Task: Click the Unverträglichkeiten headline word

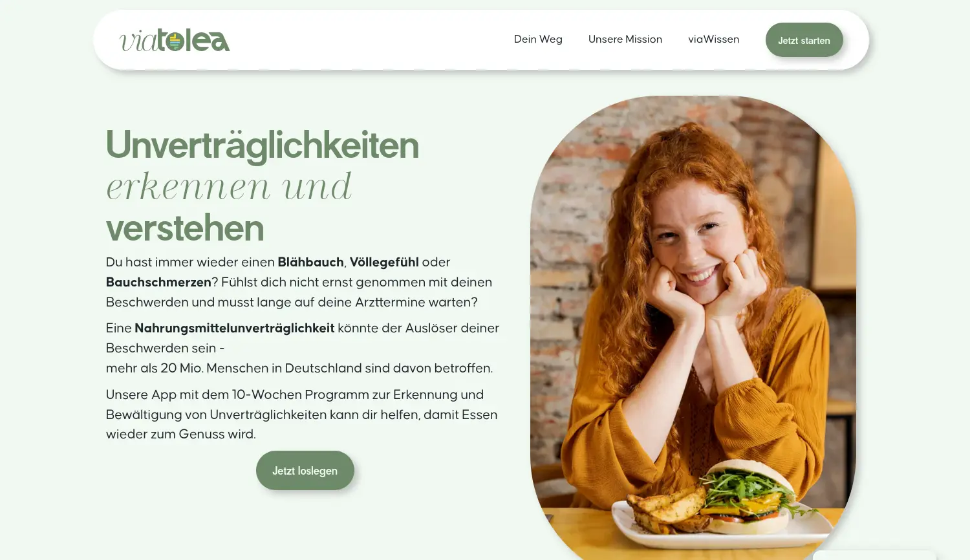Action: pyautogui.click(x=263, y=145)
